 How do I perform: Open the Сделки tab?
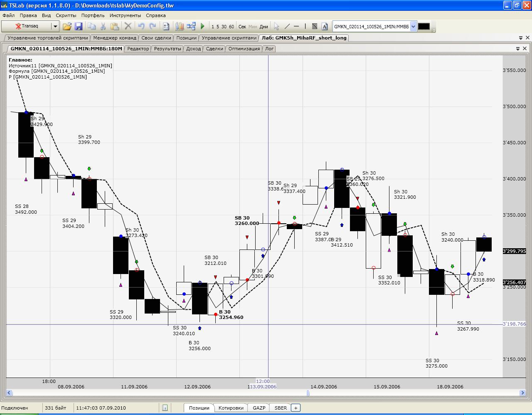214,49
